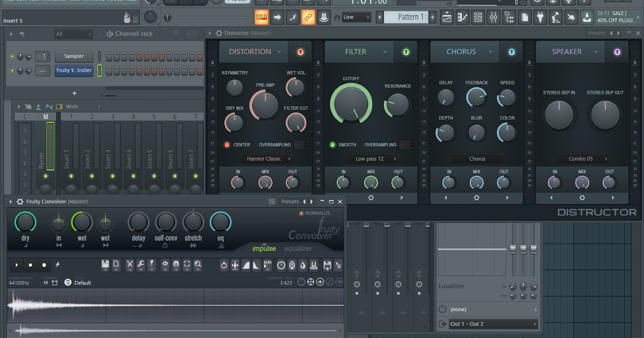Image resolution: width=644 pixels, height=338 pixels.
Task: Click the download content library icon
Action: [x=588, y=17]
